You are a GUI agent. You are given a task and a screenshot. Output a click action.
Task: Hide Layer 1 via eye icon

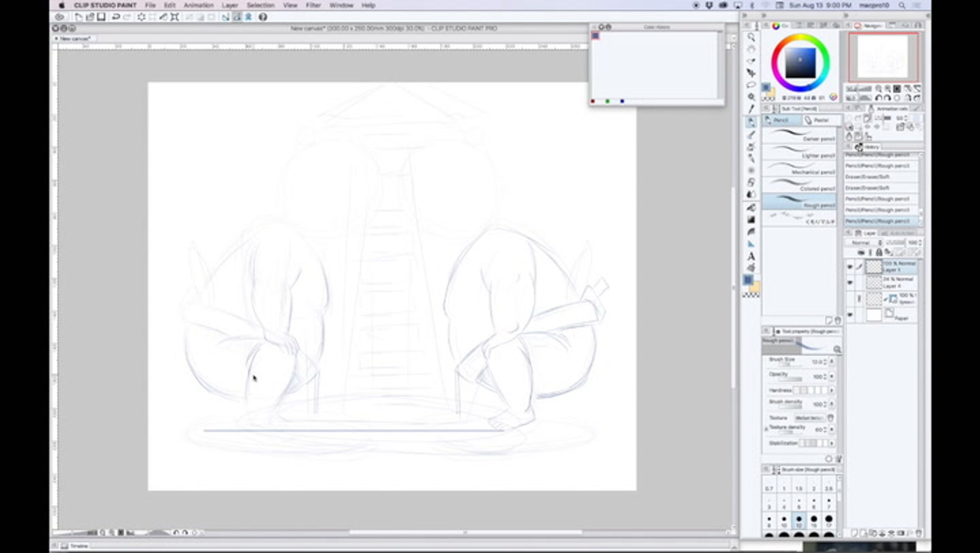[x=850, y=267]
